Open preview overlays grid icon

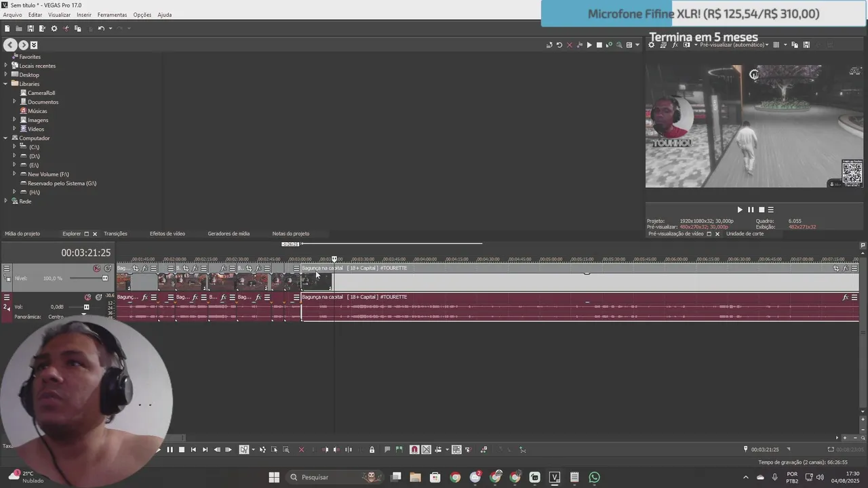(776, 45)
